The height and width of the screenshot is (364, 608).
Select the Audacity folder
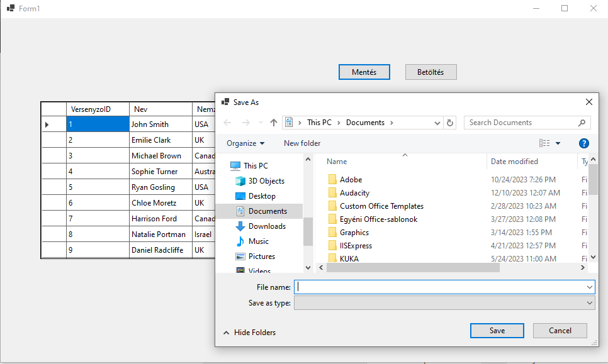(x=354, y=193)
